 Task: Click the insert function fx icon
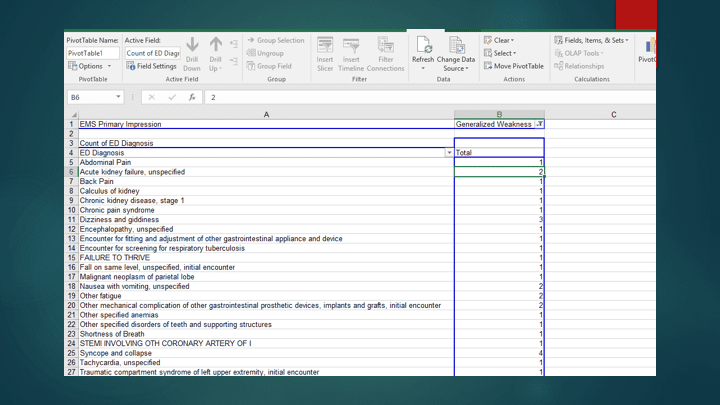pos(192,98)
